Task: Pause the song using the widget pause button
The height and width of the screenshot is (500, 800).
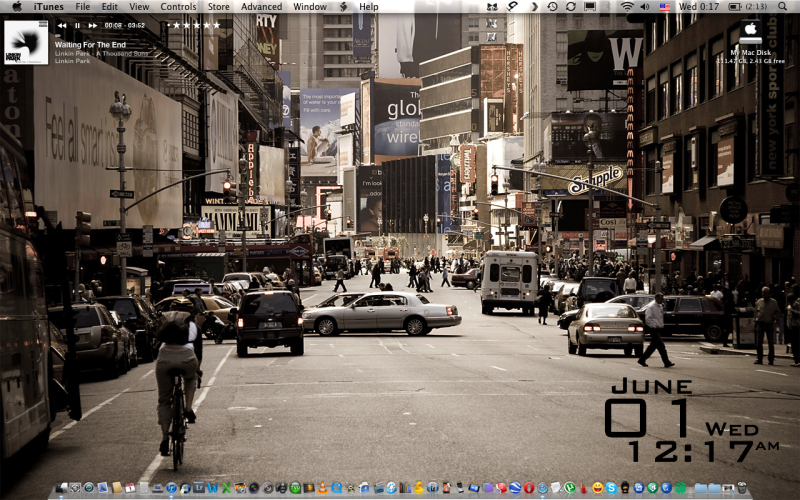Action: [x=77, y=25]
